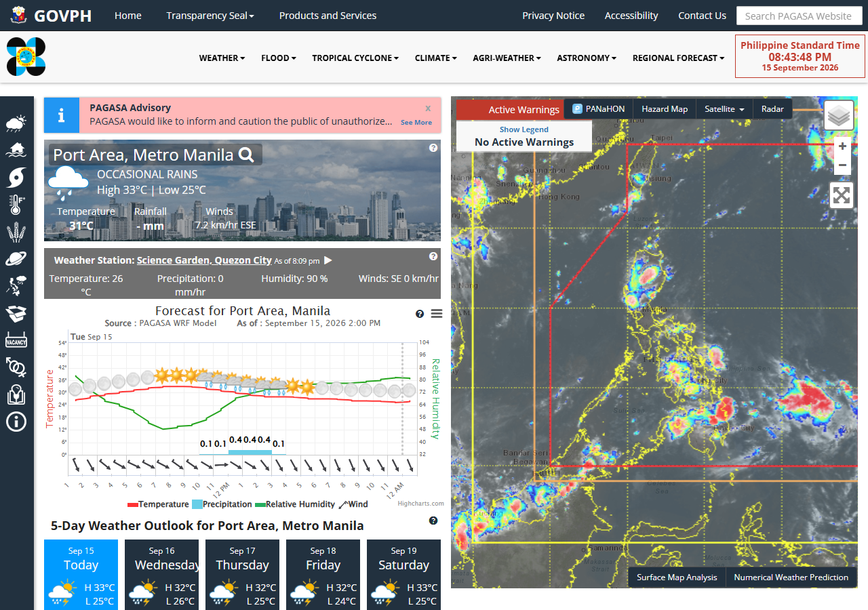The width and height of the screenshot is (868, 610).
Task: Open the map layers control
Action: click(839, 116)
